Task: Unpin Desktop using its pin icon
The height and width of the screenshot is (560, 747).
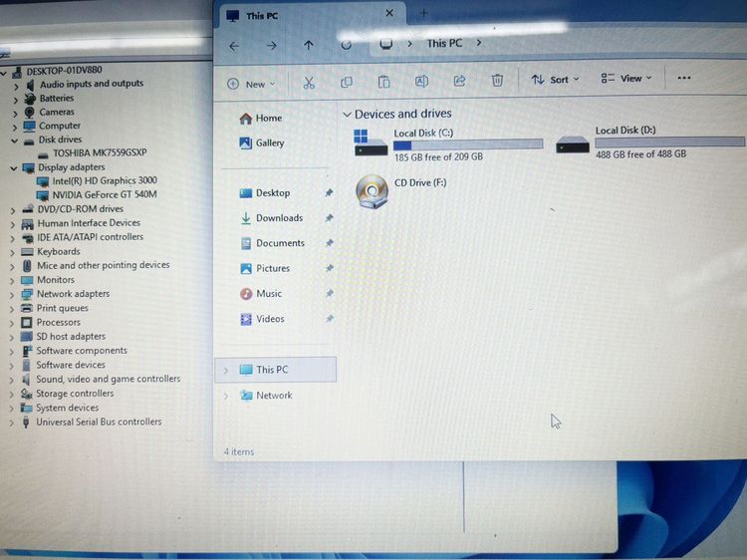Action: 329,192
